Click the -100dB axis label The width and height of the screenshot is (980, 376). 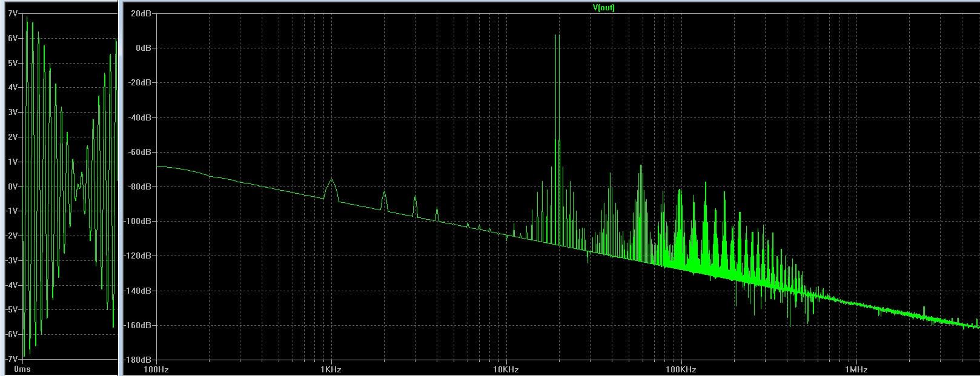pos(137,221)
